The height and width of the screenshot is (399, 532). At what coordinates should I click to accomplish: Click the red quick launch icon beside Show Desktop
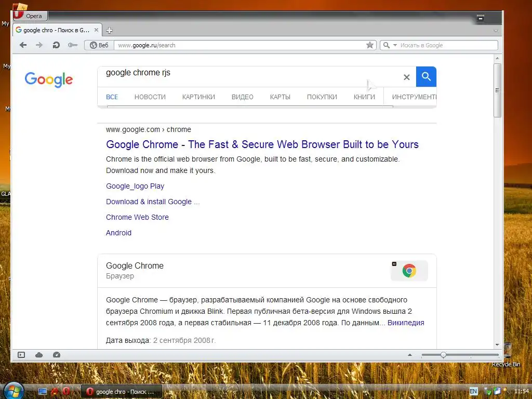pos(54,392)
